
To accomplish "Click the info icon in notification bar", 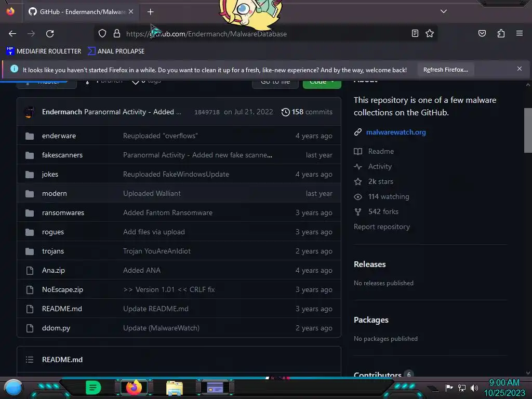I will (x=14, y=69).
